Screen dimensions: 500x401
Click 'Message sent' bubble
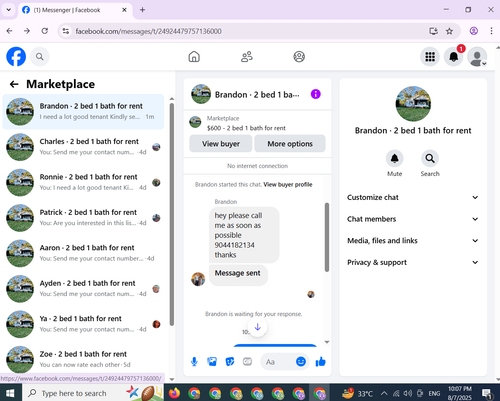click(238, 275)
